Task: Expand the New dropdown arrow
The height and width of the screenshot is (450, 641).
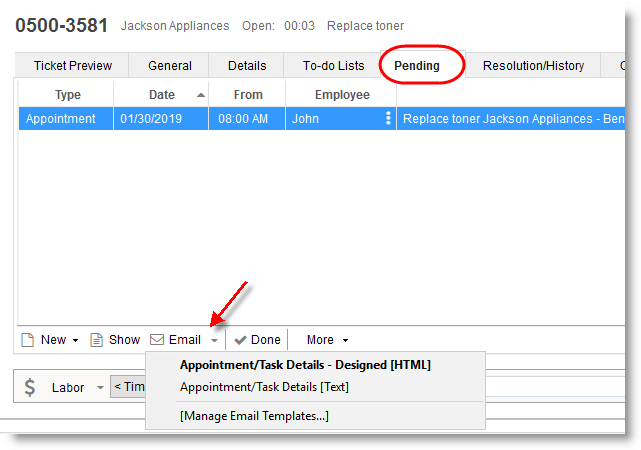Action: tap(75, 341)
